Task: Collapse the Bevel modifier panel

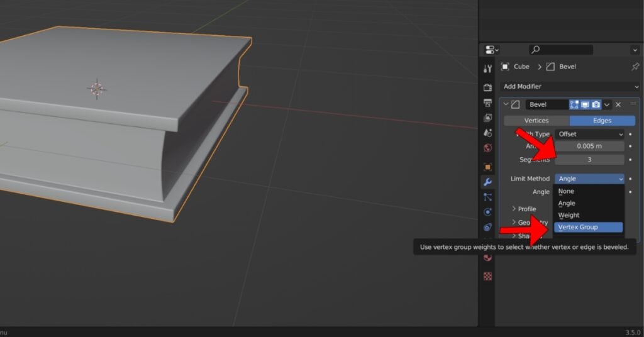Action: pyautogui.click(x=506, y=104)
